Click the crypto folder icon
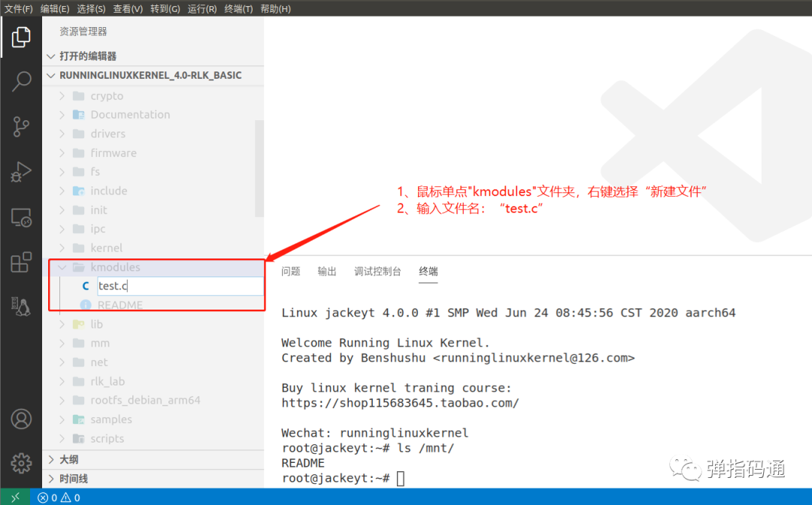The height and width of the screenshot is (505, 812). pyautogui.click(x=79, y=95)
